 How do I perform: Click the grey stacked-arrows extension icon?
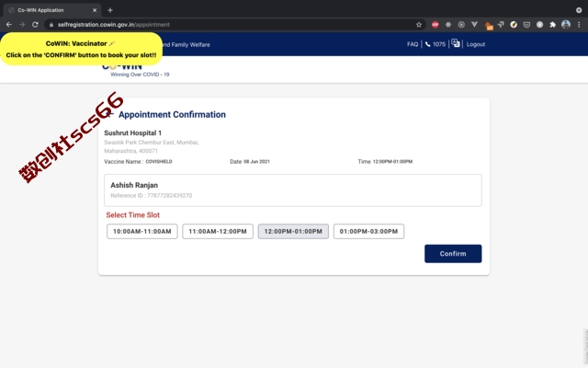click(x=501, y=25)
